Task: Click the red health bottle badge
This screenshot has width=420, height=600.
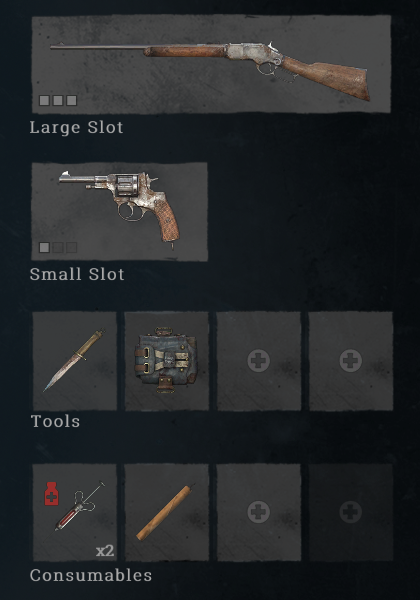Action: 52,494
